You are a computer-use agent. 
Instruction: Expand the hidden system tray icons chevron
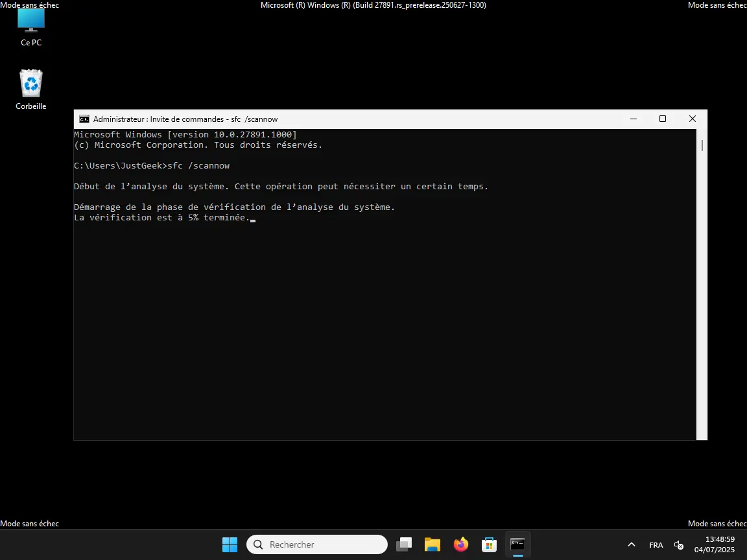point(631,544)
